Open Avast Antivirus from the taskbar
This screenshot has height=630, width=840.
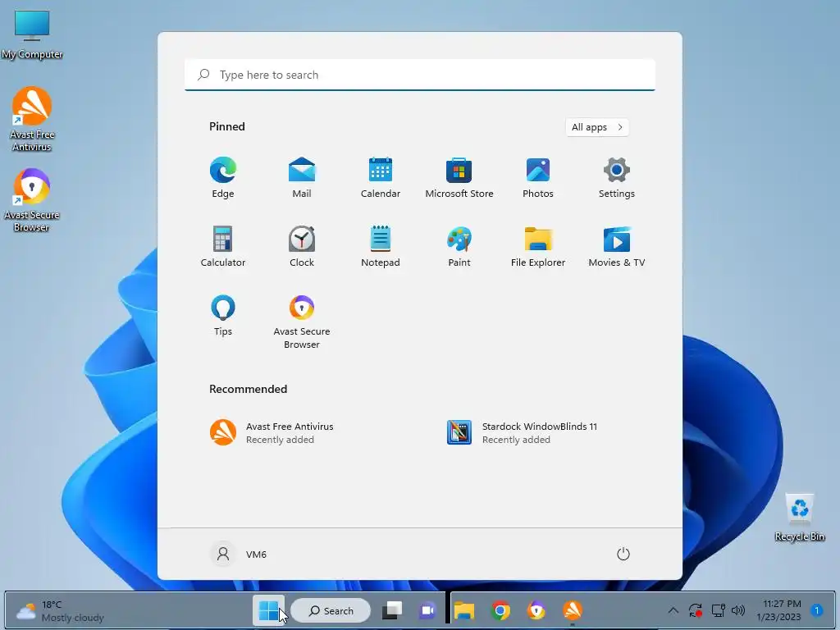pos(572,610)
